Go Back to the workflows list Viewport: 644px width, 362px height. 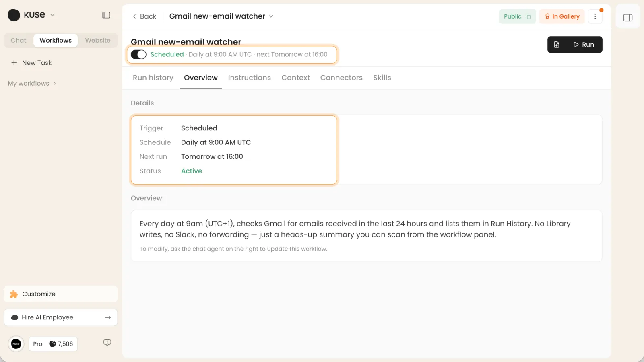pos(144,16)
